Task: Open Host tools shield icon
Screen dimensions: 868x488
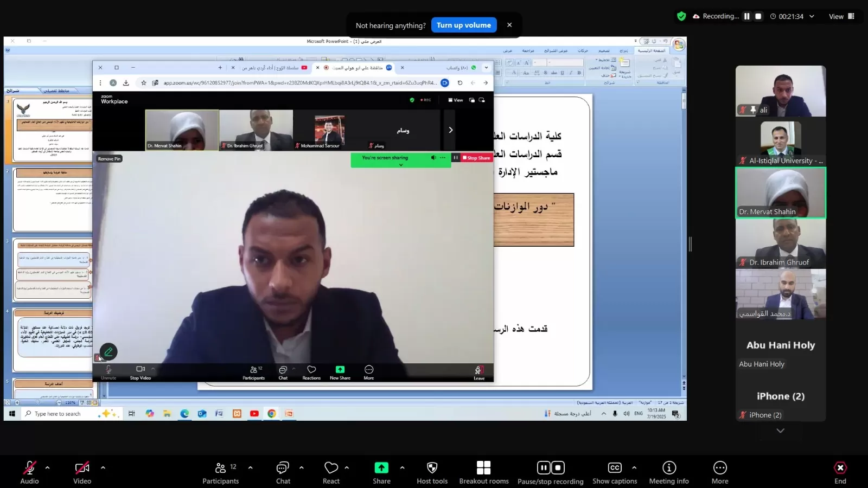Action: point(432,472)
